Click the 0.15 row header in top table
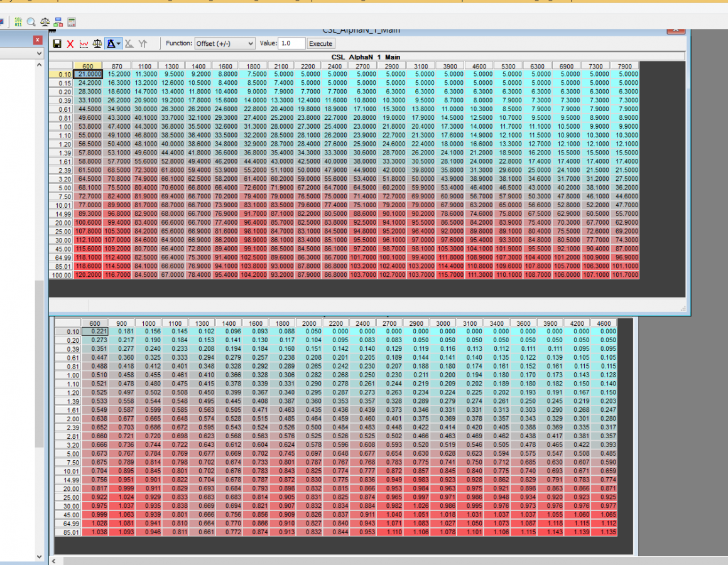Viewport: 728px width, 565px height. [62, 83]
